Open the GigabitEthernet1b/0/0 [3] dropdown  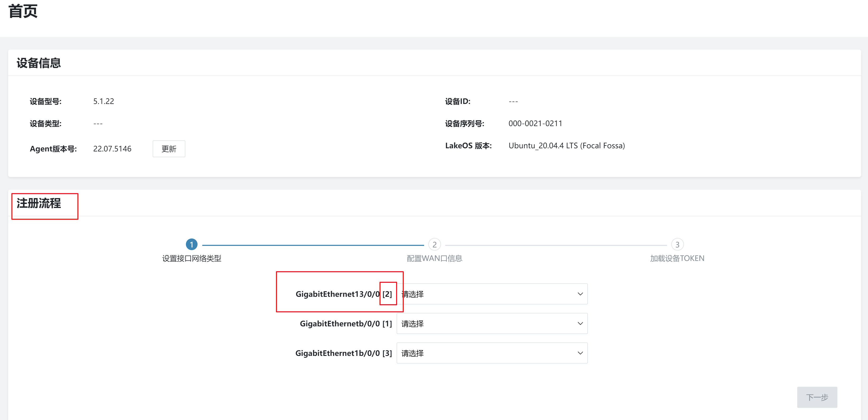[x=492, y=353]
